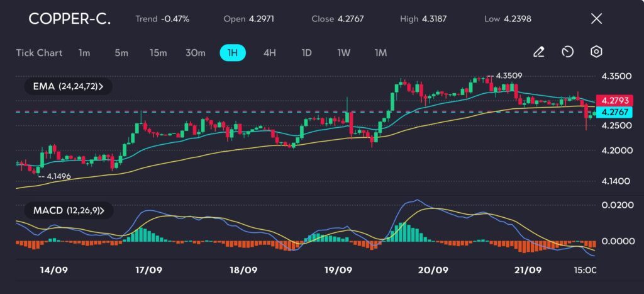The width and height of the screenshot is (644, 294).
Task: Click the clock-style indicator icon
Action: (568, 52)
